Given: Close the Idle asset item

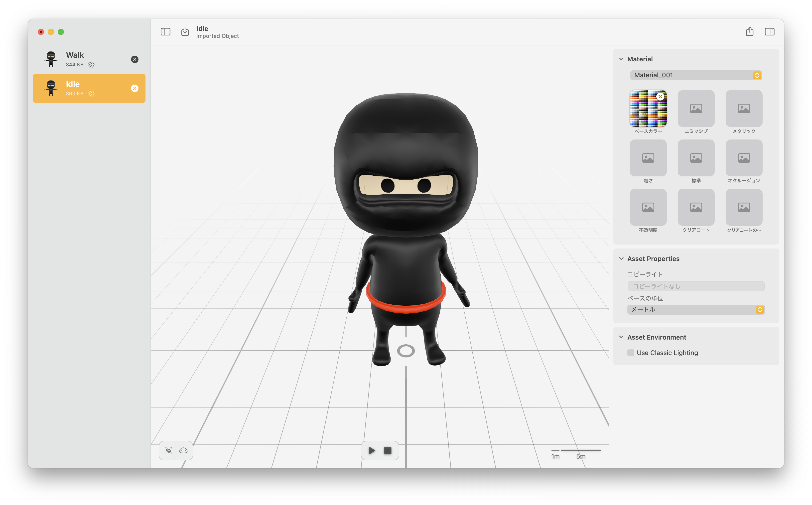Looking at the screenshot, I should [134, 88].
